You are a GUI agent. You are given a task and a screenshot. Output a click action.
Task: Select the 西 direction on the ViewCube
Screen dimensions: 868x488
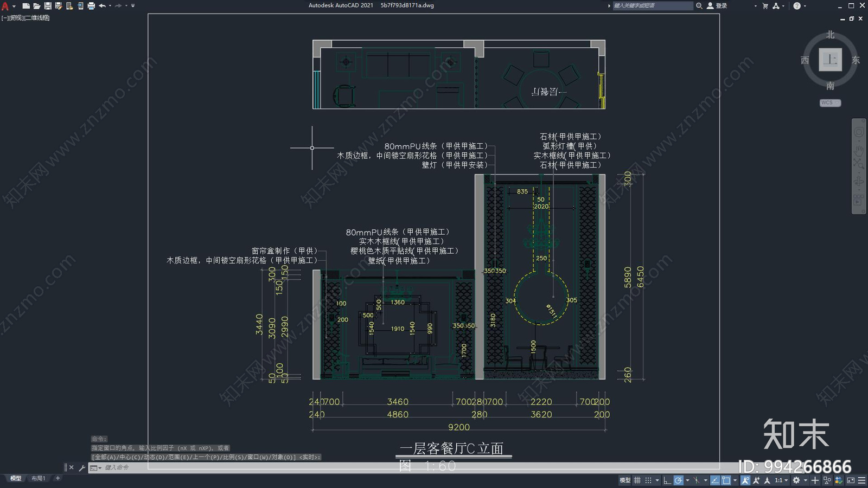[805, 60]
